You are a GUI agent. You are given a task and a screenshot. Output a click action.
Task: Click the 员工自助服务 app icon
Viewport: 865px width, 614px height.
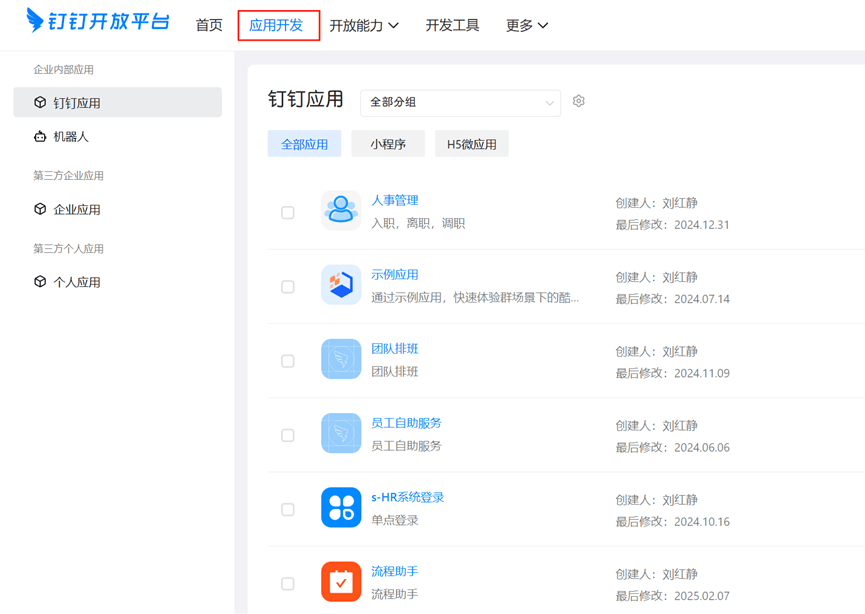[x=341, y=433]
